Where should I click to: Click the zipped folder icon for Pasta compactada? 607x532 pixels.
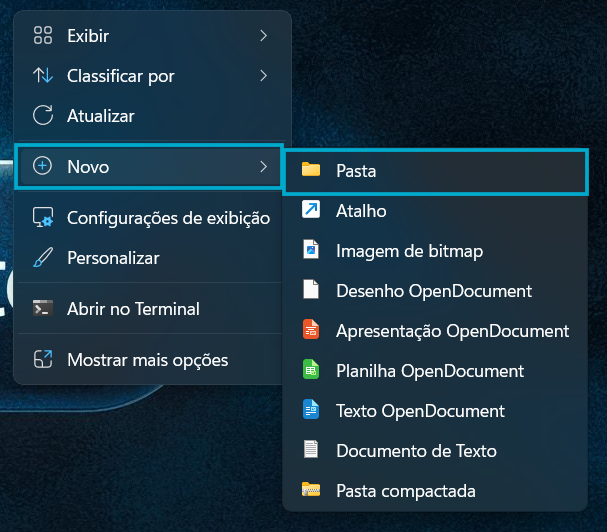tap(311, 491)
